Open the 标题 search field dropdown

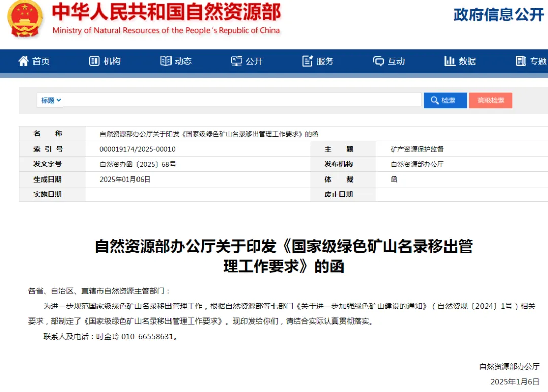point(50,100)
